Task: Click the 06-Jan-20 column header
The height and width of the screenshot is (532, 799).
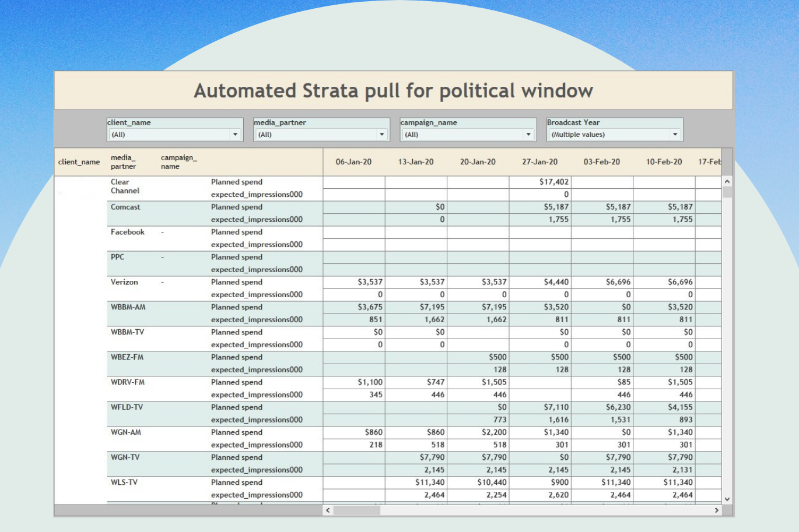Action: tap(354, 162)
